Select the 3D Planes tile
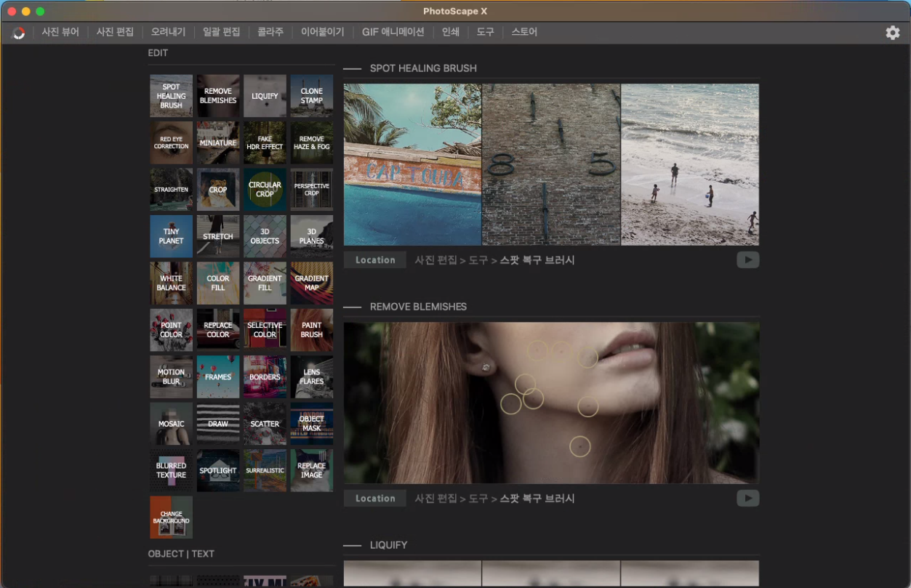 point(312,236)
